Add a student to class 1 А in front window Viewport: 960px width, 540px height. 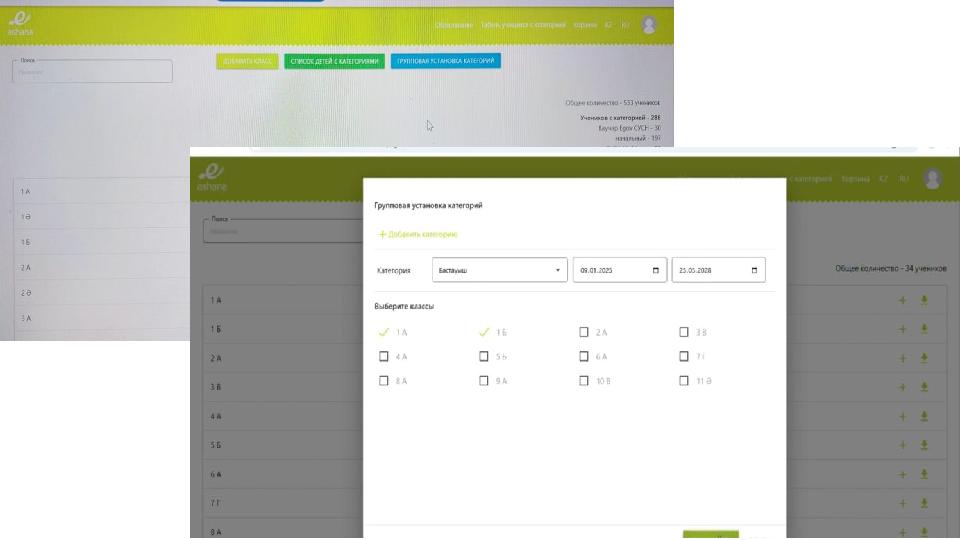[x=902, y=301]
